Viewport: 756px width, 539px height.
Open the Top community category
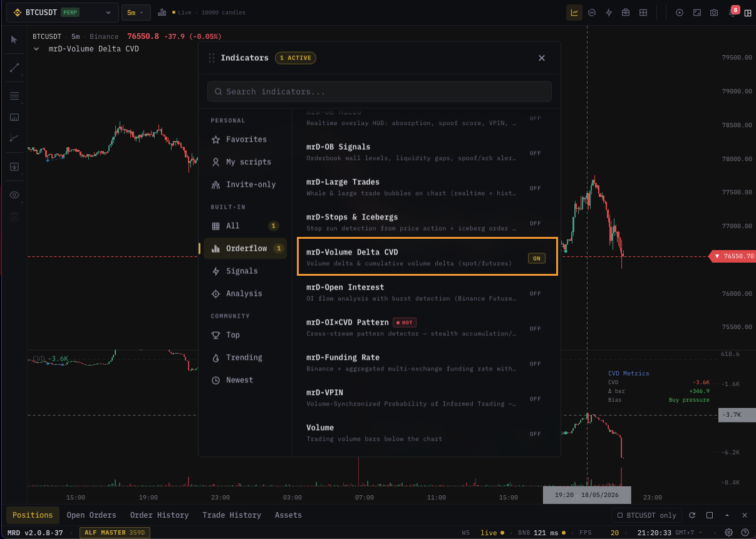pos(246,335)
